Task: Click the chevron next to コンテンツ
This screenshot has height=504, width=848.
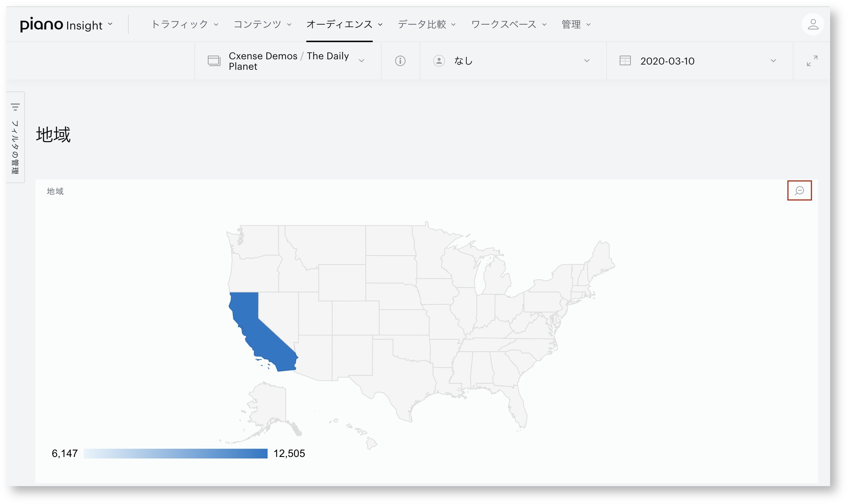Action: [289, 25]
